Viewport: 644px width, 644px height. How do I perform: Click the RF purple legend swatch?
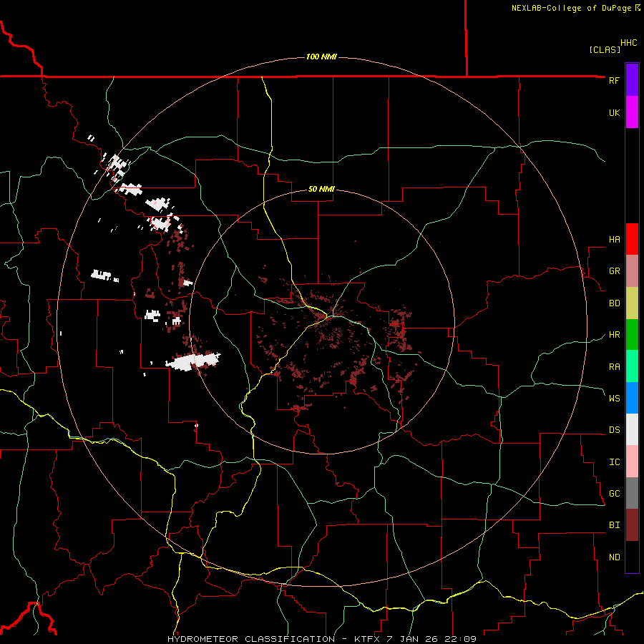click(632, 80)
